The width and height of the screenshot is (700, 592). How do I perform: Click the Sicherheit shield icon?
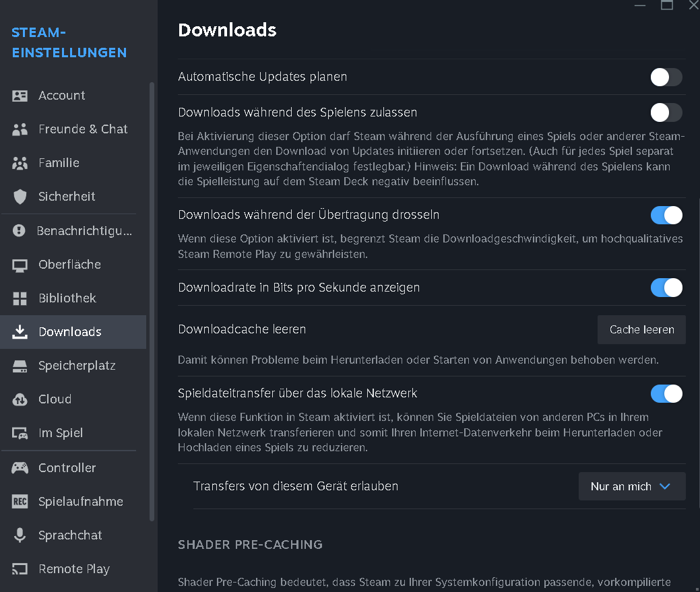(20, 197)
